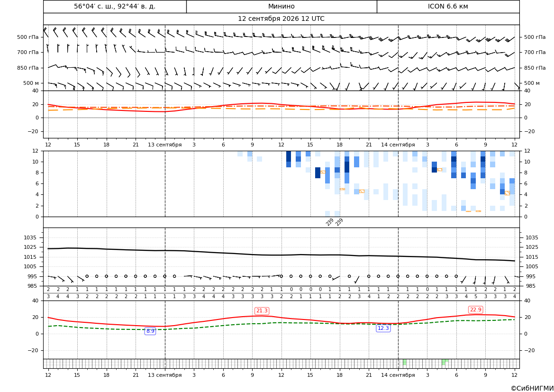Click the ICON 6.6 км model label

point(448,6)
